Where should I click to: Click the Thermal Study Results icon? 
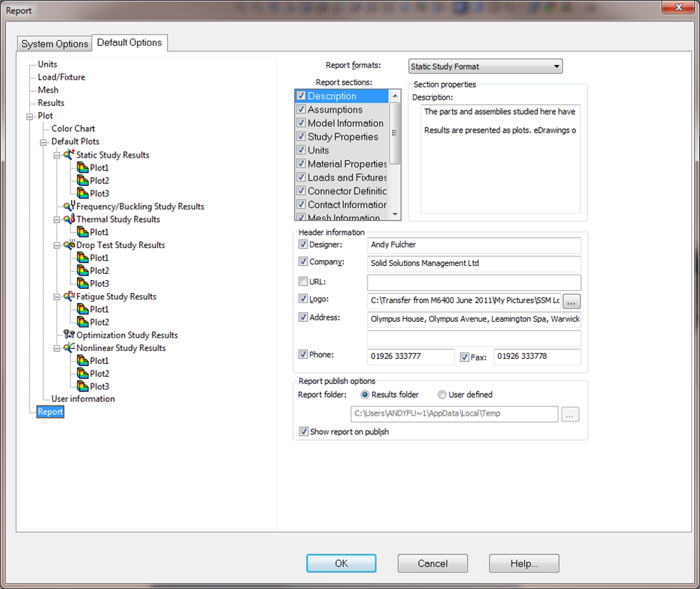click(69, 219)
